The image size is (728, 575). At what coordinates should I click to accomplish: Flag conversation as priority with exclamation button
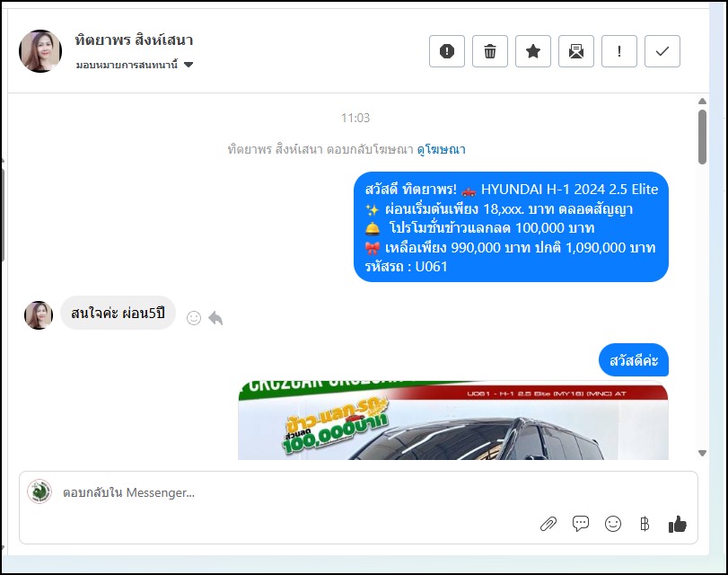tap(619, 51)
